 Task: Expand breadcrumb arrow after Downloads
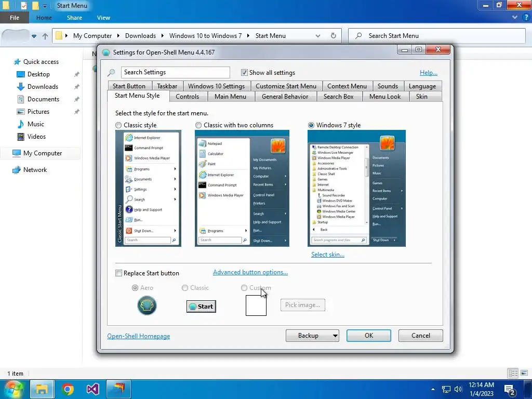coord(162,36)
